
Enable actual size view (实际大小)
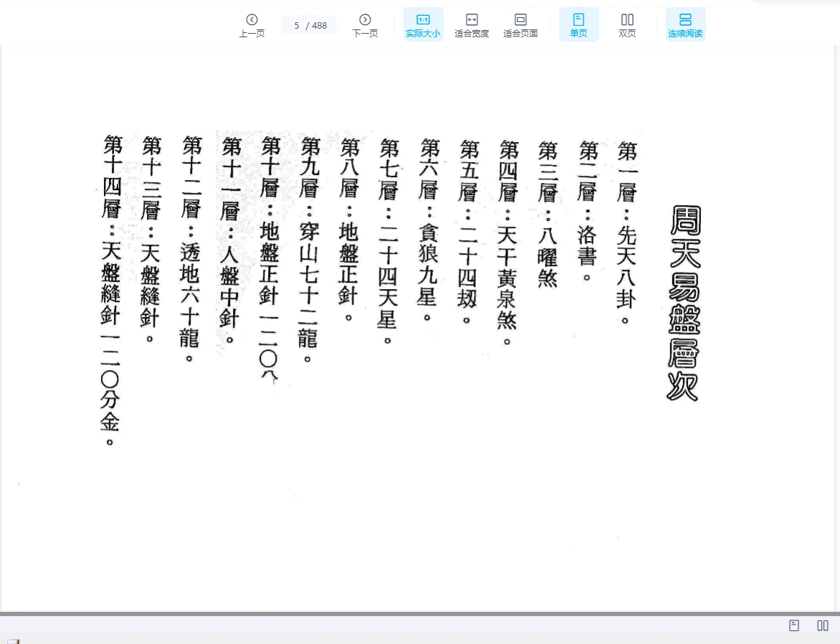pyautogui.click(x=423, y=25)
